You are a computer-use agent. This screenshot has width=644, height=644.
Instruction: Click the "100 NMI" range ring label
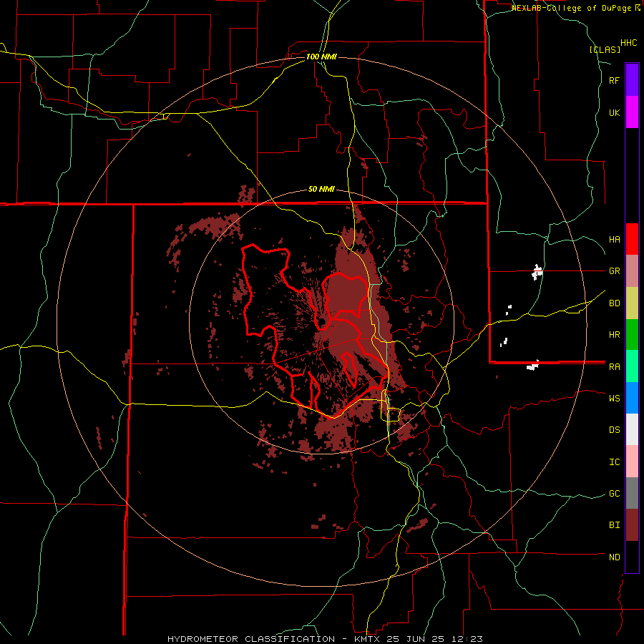click(321, 57)
